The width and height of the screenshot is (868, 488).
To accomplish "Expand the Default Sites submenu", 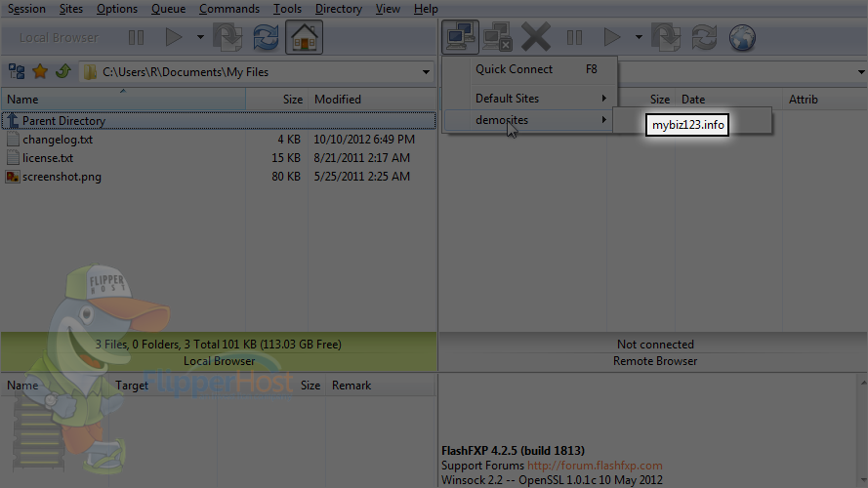I will 529,98.
